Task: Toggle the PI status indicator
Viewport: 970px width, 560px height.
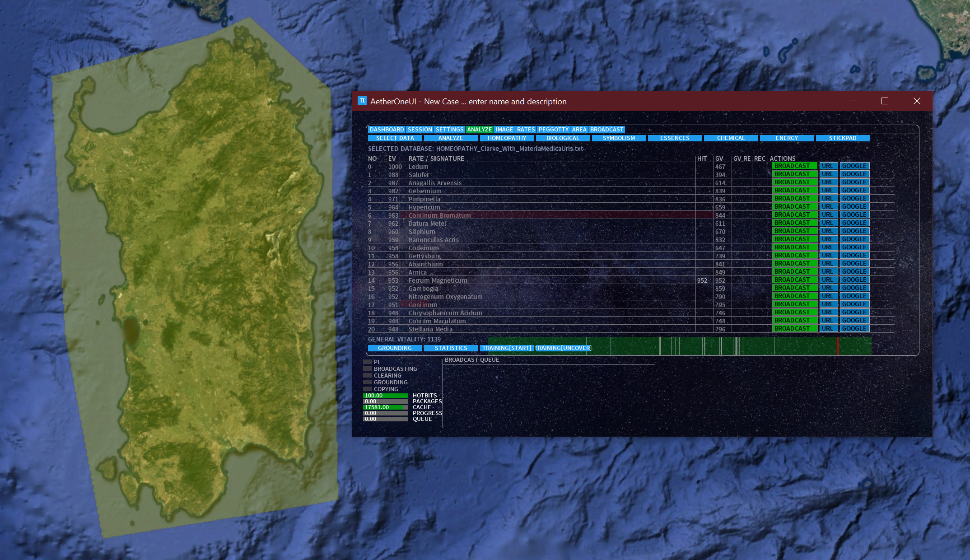Action: point(368,362)
